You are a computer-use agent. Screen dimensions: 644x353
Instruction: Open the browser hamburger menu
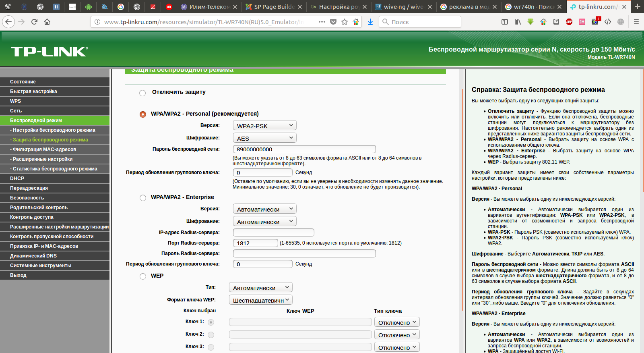636,22
